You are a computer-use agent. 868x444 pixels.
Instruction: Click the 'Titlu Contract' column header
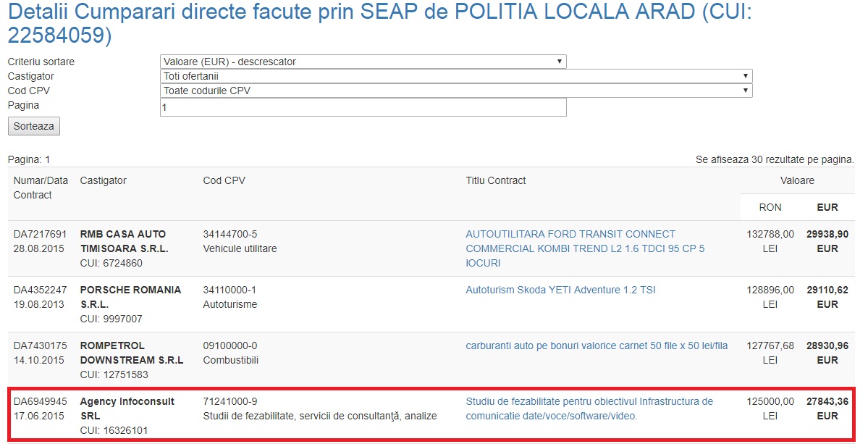point(495,180)
